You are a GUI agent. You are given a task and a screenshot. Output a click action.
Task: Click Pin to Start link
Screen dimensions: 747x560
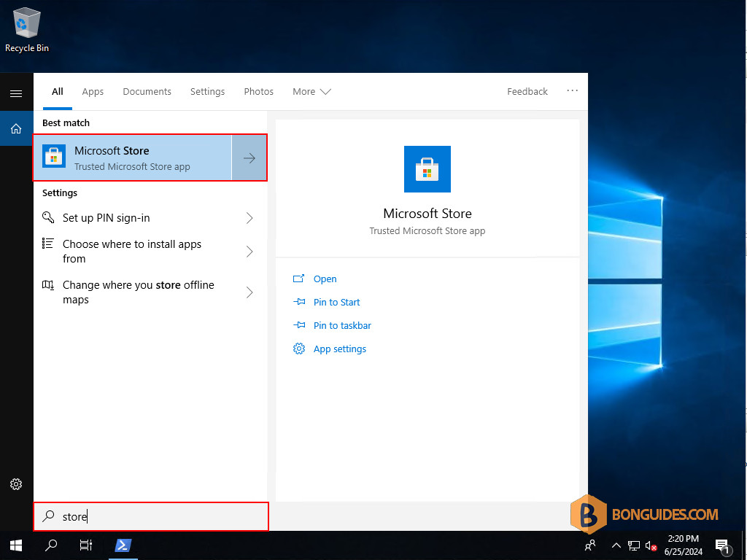[336, 303]
